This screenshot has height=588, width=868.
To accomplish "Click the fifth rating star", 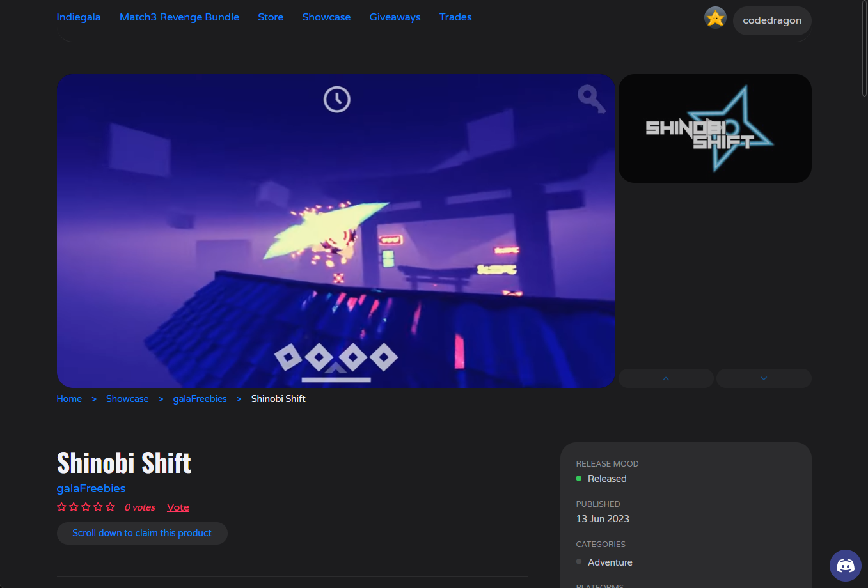I will click(110, 507).
